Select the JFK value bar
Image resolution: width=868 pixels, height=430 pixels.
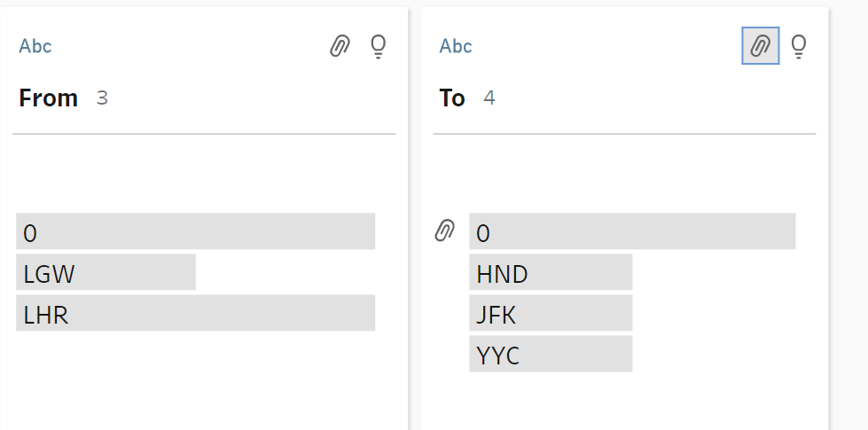[551, 313]
